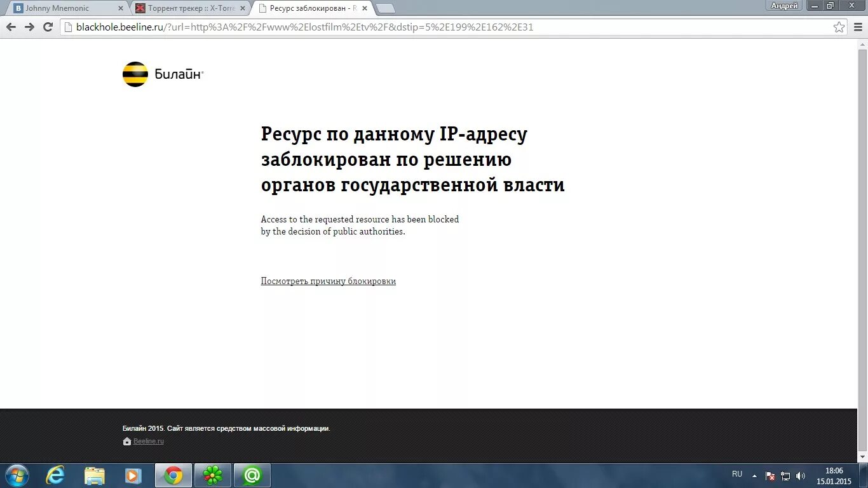Show hidden tray icons arrow
Screen dimensions: 868x488
tap(755, 475)
